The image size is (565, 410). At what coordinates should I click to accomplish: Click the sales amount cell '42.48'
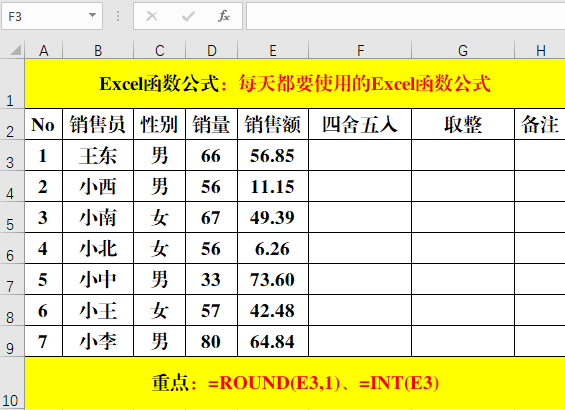tap(273, 310)
